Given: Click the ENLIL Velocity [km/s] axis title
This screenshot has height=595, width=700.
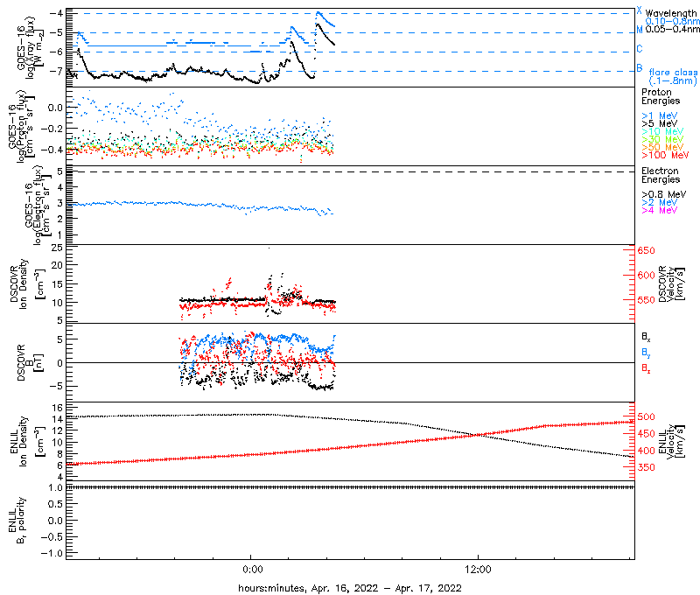Looking at the screenshot, I should pos(672,442).
